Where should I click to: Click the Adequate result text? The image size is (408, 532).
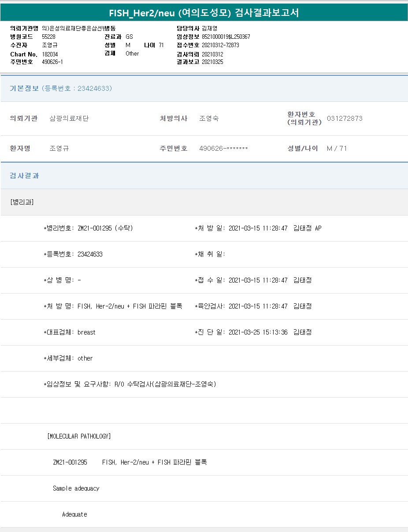[74, 514]
